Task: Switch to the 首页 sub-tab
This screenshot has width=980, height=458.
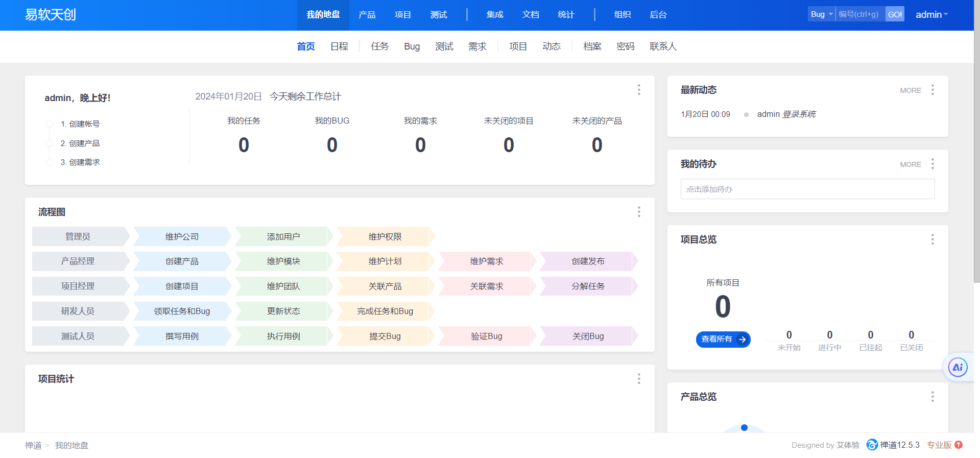Action: (x=306, y=46)
